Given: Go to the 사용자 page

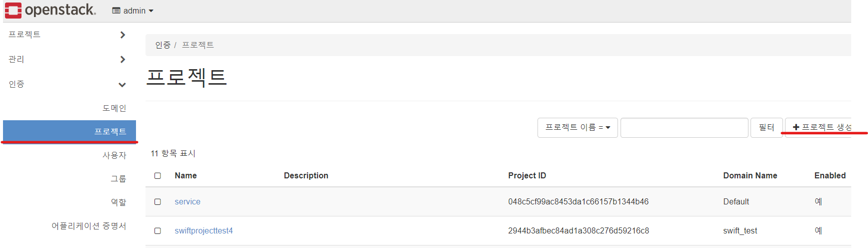Looking at the screenshot, I should 114,155.
